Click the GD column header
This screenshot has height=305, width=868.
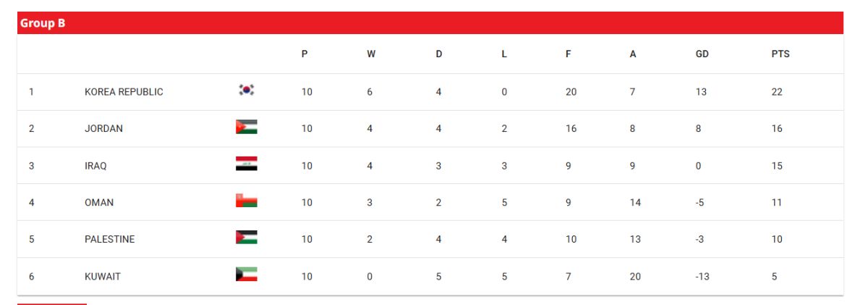(x=702, y=54)
